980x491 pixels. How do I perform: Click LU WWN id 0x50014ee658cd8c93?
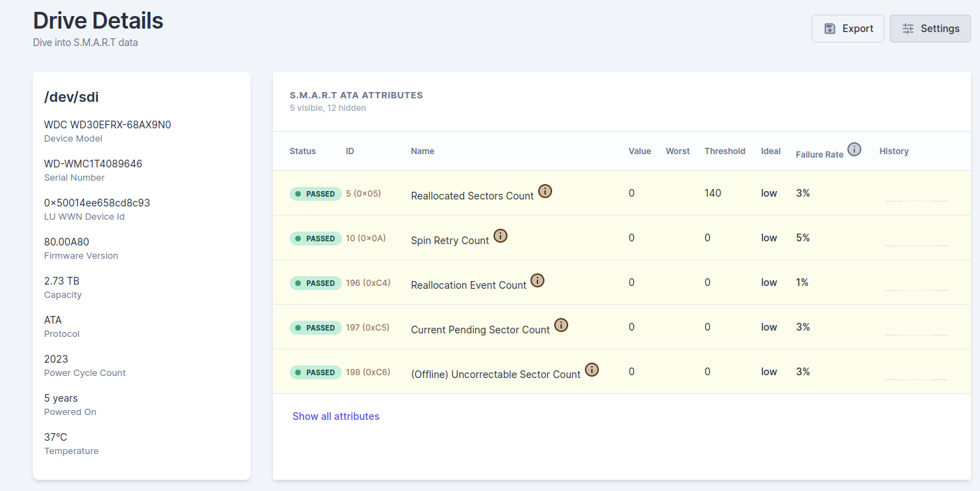point(97,203)
